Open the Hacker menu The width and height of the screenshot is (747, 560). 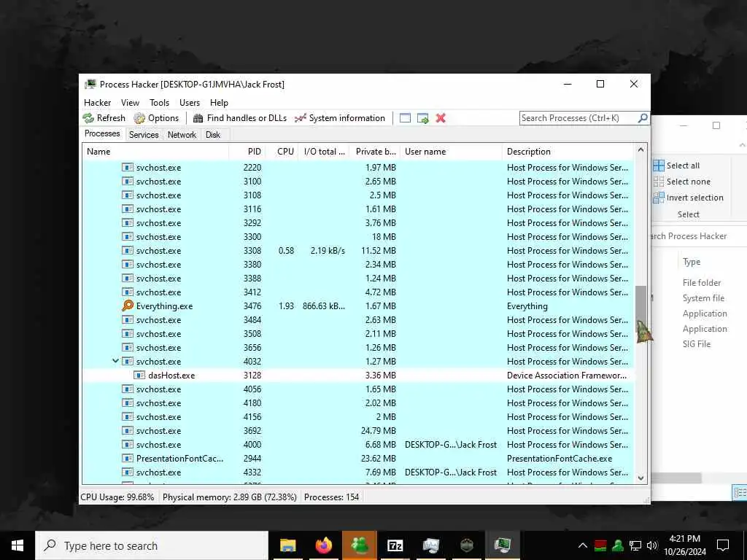pyautogui.click(x=97, y=103)
